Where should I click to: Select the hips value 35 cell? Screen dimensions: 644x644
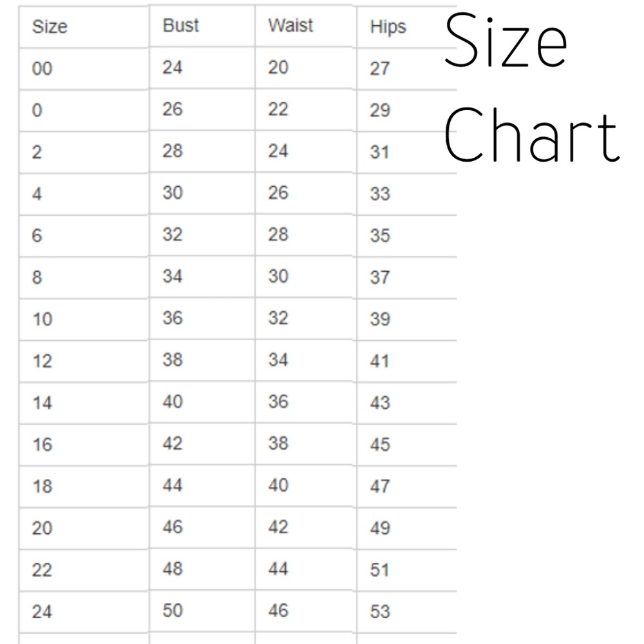tap(380, 236)
